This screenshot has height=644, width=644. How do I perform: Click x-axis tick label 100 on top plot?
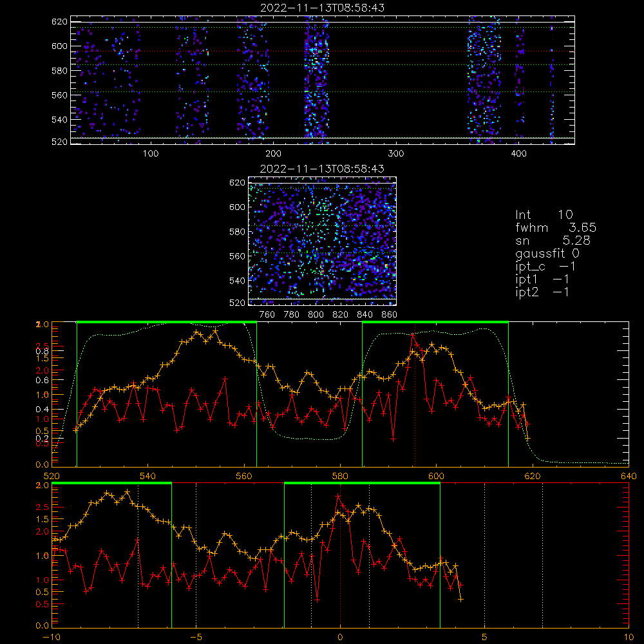click(151, 154)
